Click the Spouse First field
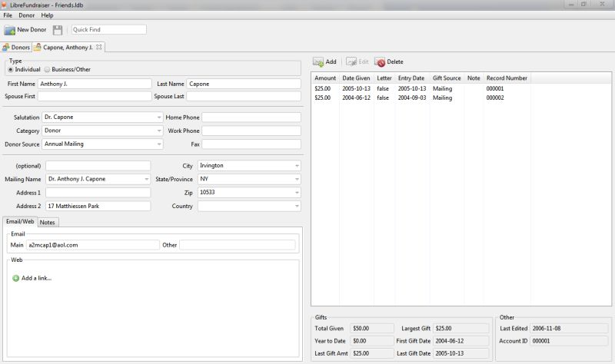This screenshot has height=364, width=615. 95,97
